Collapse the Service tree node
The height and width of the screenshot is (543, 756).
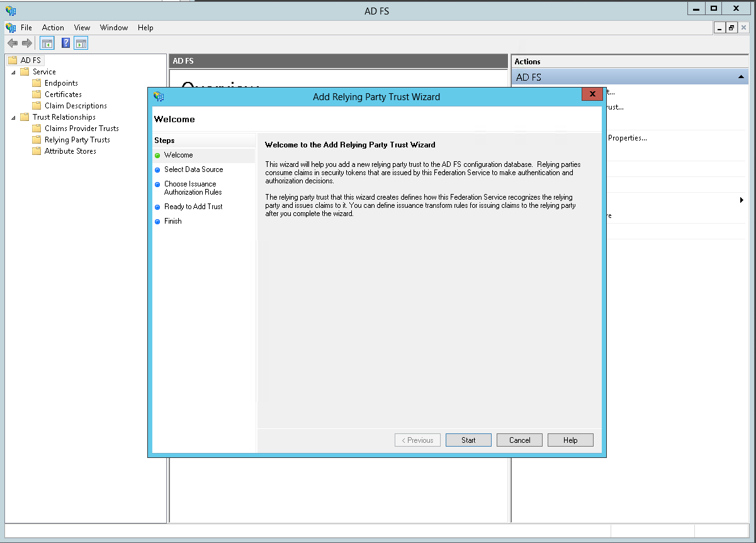point(13,72)
